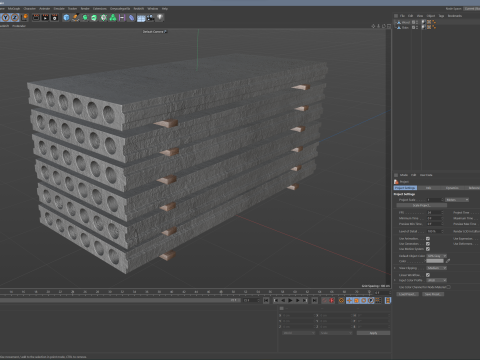Toggle Use Generators checkbox
This screenshot has width=480, height=360.
[428, 244]
